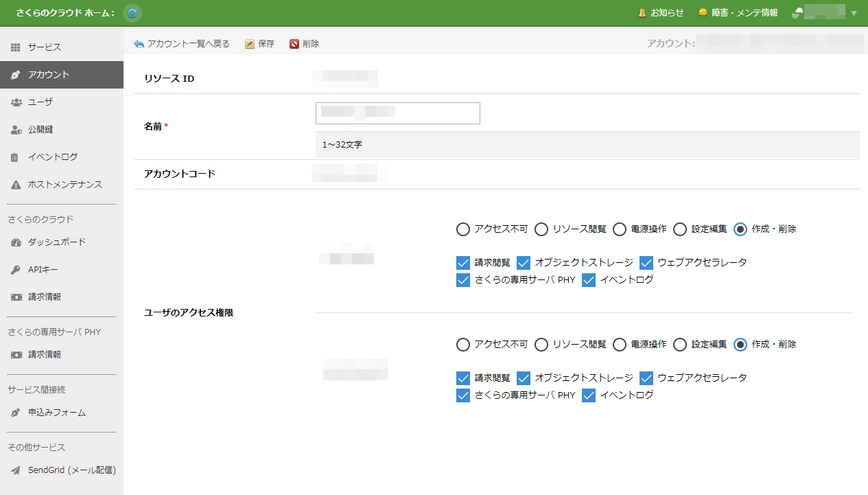
Task: Uncheck 請求閲覧 for the first user
Action: (x=462, y=262)
